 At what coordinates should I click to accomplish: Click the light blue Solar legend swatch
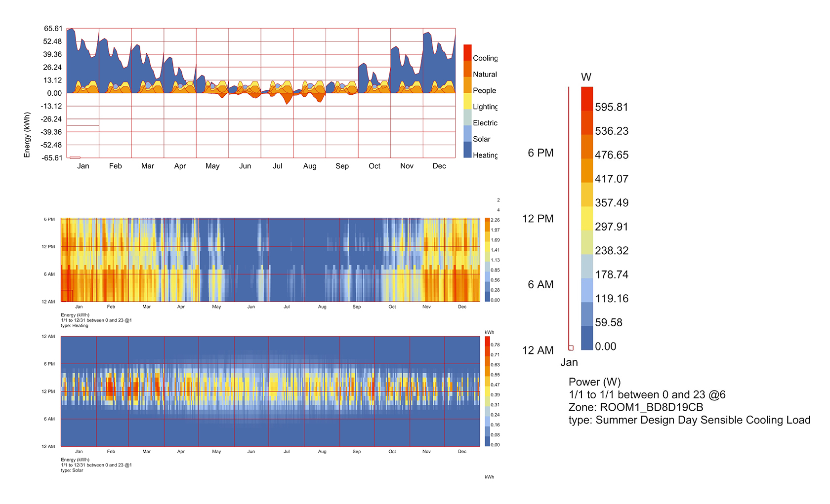pyautogui.click(x=467, y=133)
